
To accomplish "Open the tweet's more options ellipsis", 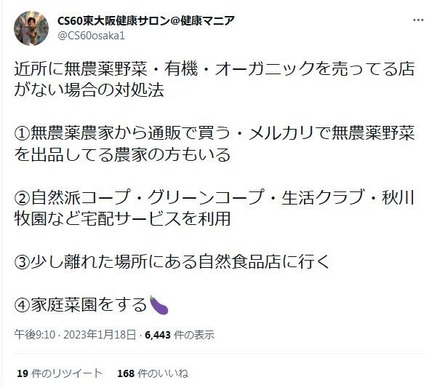I will click(x=418, y=20).
